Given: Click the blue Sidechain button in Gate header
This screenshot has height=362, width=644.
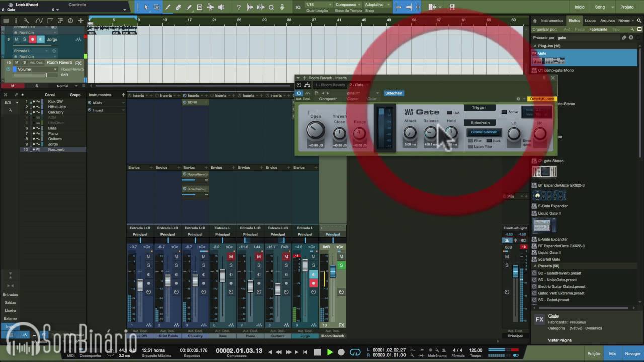Looking at the screenshot, I should tap(394, 93).
